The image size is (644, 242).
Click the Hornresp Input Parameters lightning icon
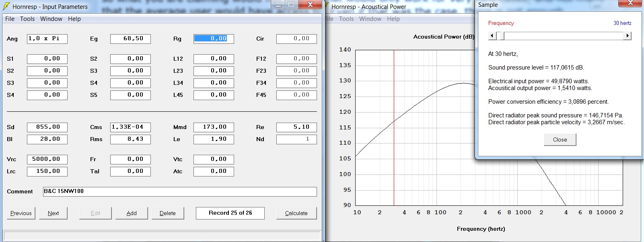(6, 6)
